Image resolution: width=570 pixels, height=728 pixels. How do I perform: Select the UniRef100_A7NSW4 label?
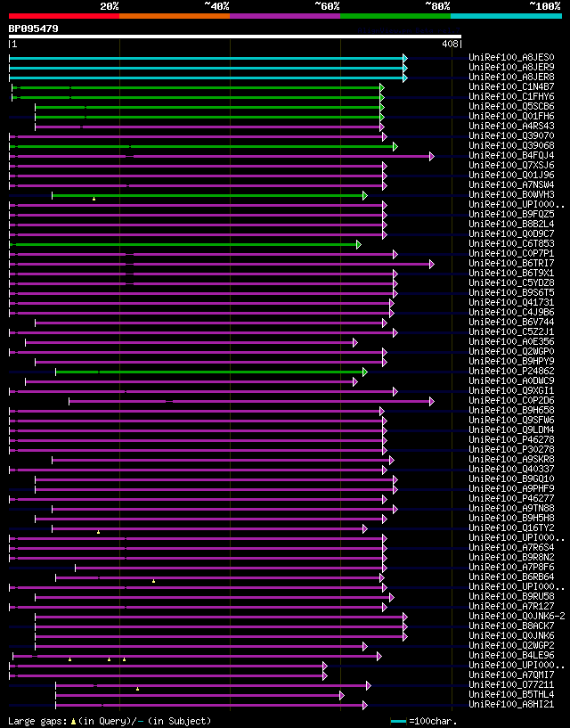511,185
